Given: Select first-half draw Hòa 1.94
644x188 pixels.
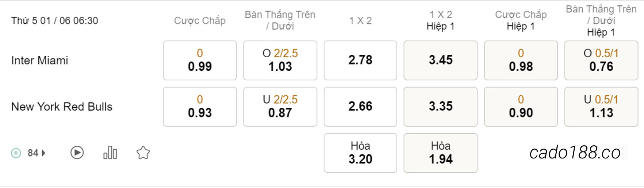Looking at the screenshot, I should click(x=440, y=153).
